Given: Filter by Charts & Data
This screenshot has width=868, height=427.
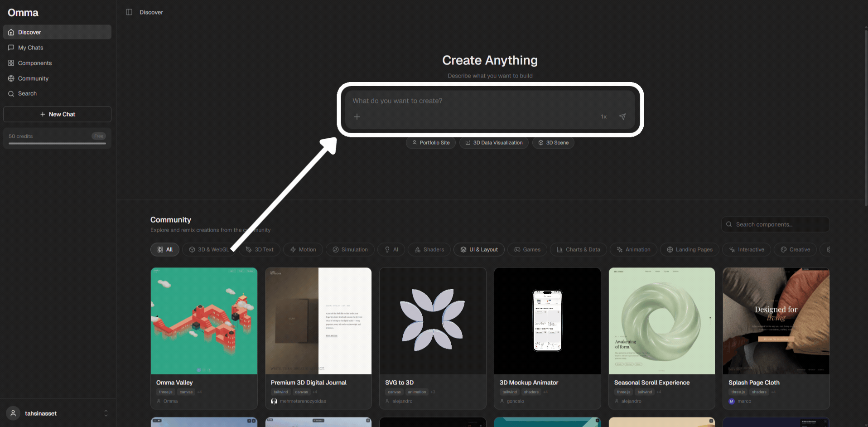Looking at the screenshot, I should (579, 250).
